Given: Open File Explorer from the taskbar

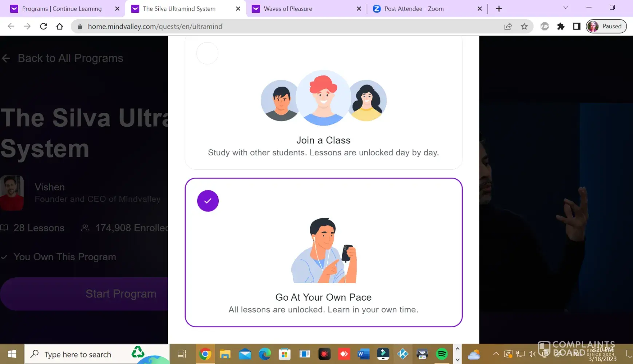Looking at the screenshot, I should coord(225,354).
